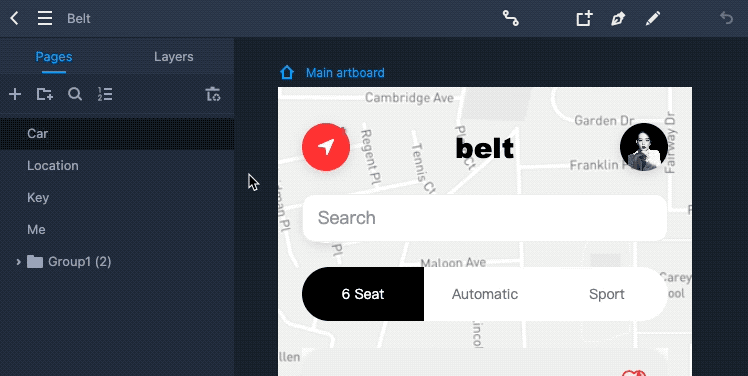748x376 pixels.
Task: Click the back arrow icon
Action: point(14,19)
